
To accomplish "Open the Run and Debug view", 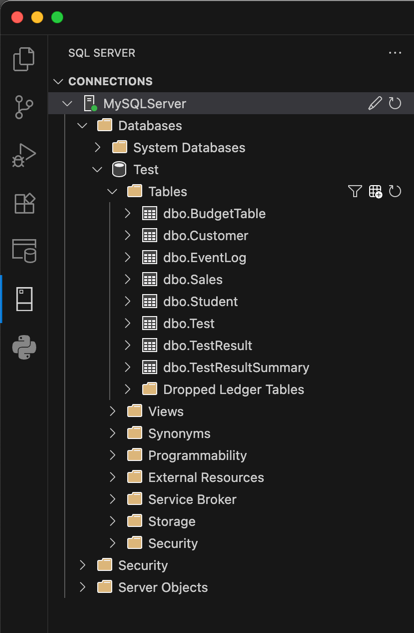I will pos(24,155).
